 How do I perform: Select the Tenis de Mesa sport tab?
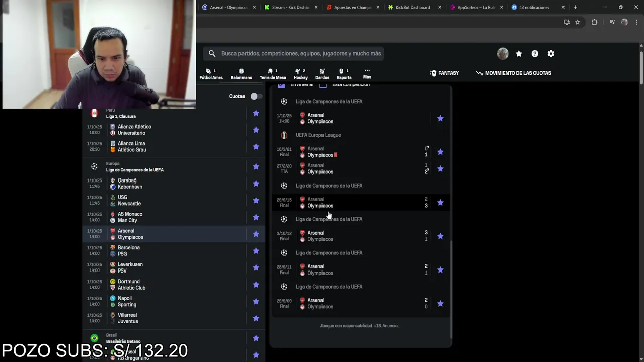click(273, 74)
